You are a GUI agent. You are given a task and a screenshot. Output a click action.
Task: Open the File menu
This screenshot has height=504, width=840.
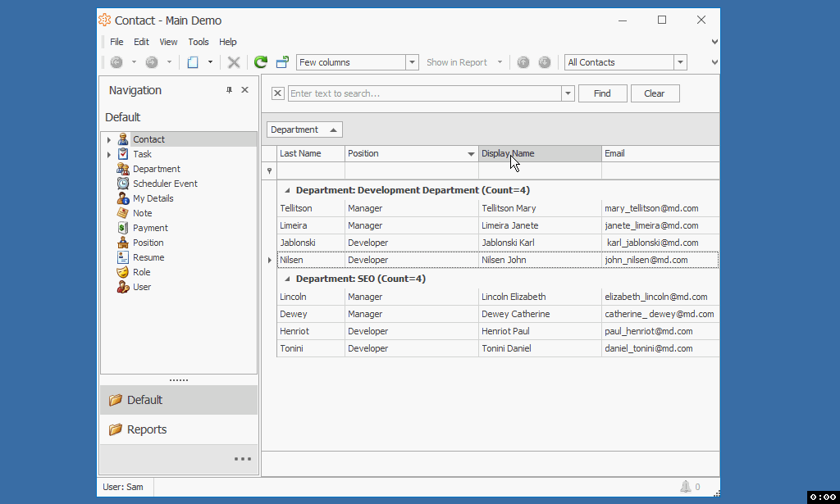116,42
